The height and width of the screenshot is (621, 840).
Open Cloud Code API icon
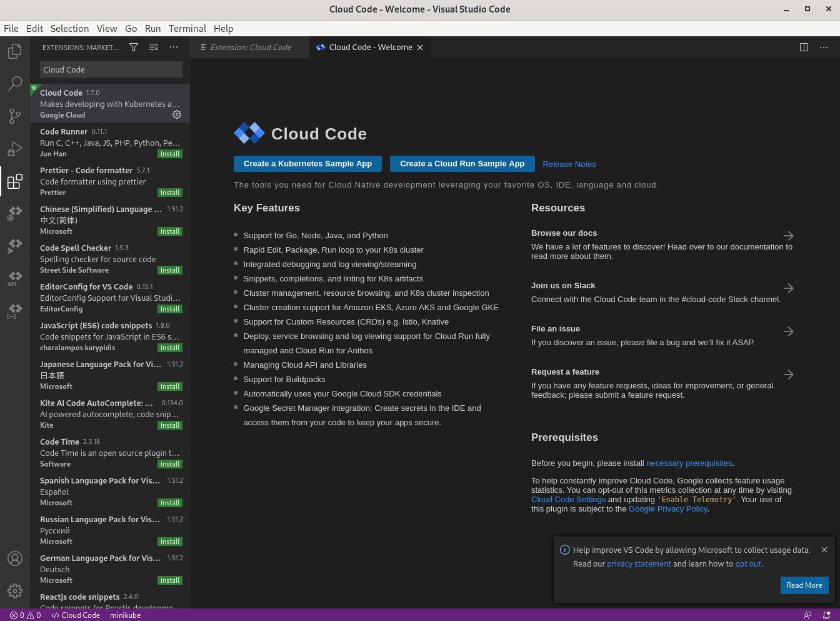point(15,278)
